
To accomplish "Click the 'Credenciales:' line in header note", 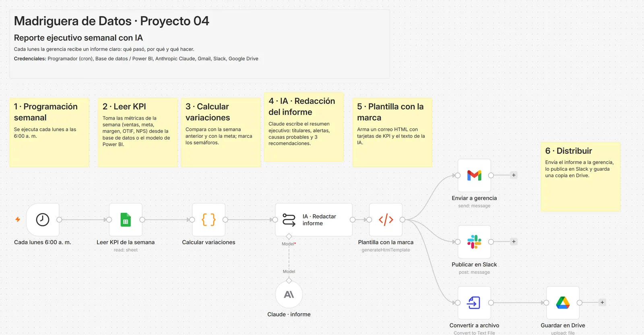I will 136,59.
